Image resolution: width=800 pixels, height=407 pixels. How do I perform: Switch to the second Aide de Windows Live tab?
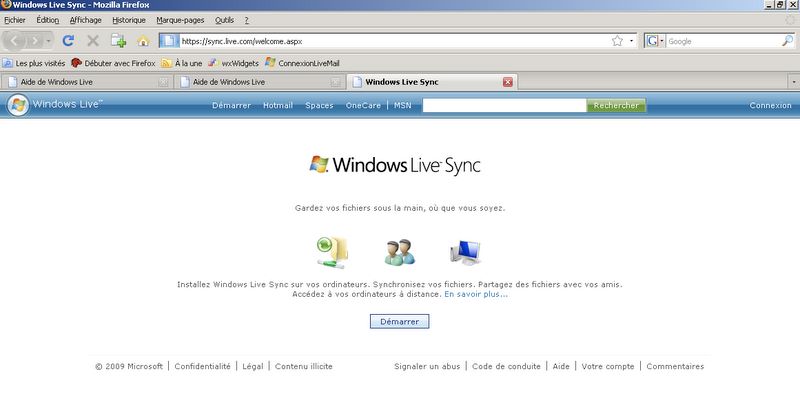258,82
